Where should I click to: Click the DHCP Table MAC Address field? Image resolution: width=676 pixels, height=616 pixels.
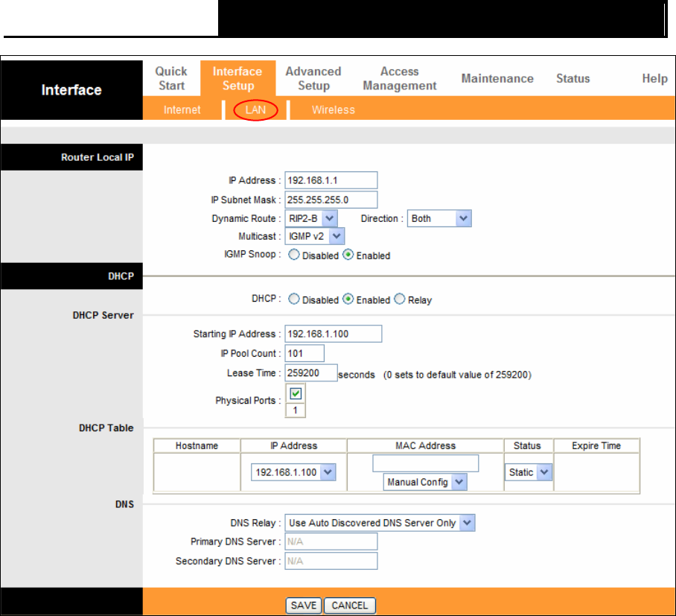tap(426, 463)
